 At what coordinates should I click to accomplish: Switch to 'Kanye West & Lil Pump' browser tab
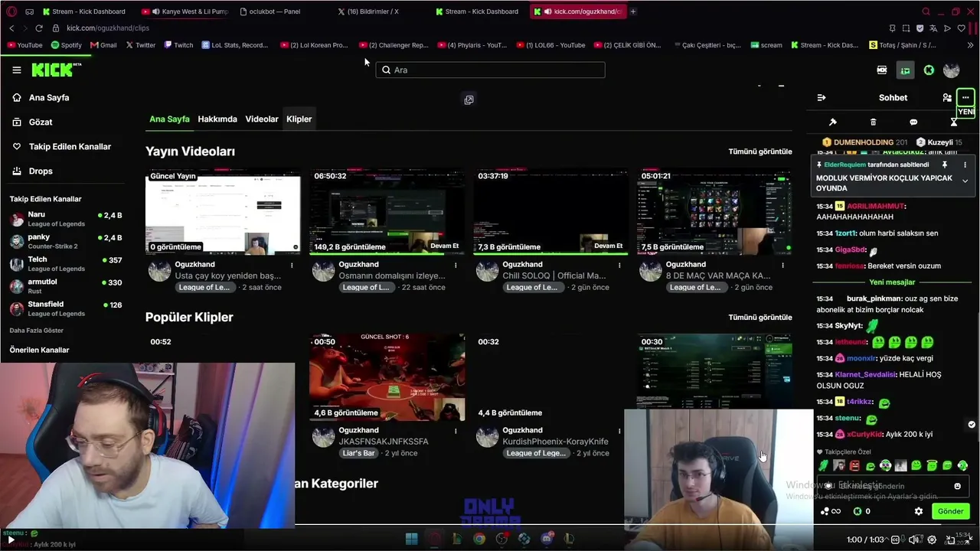click(x=186, y=11)
